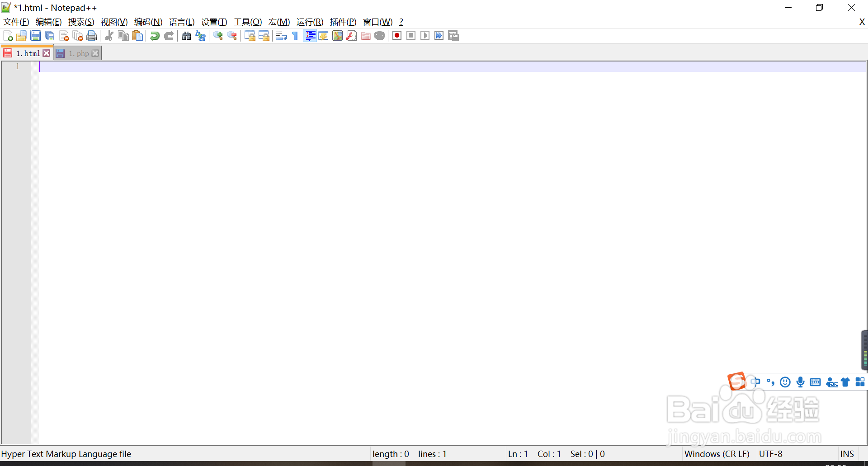The height and width of the screenshot is (466, 868).
Task: Click the Sogou emoji smiley icon
Action: (x=785, y=382)
